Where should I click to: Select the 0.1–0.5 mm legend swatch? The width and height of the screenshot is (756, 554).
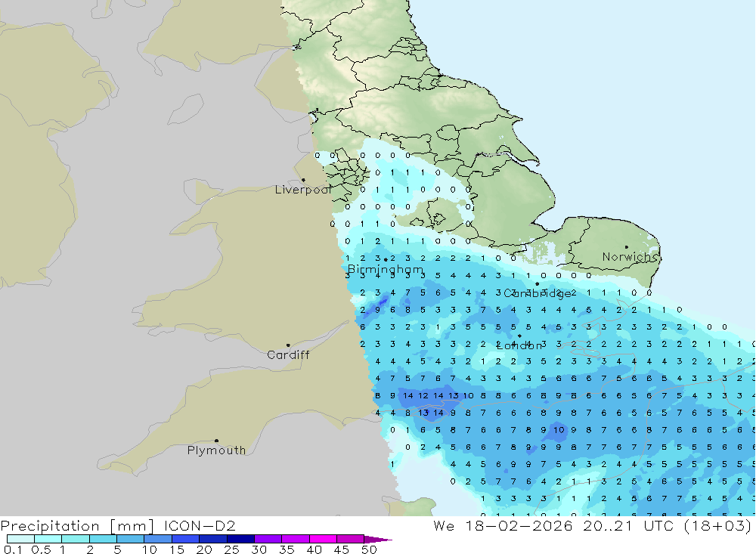coord(20,539)
